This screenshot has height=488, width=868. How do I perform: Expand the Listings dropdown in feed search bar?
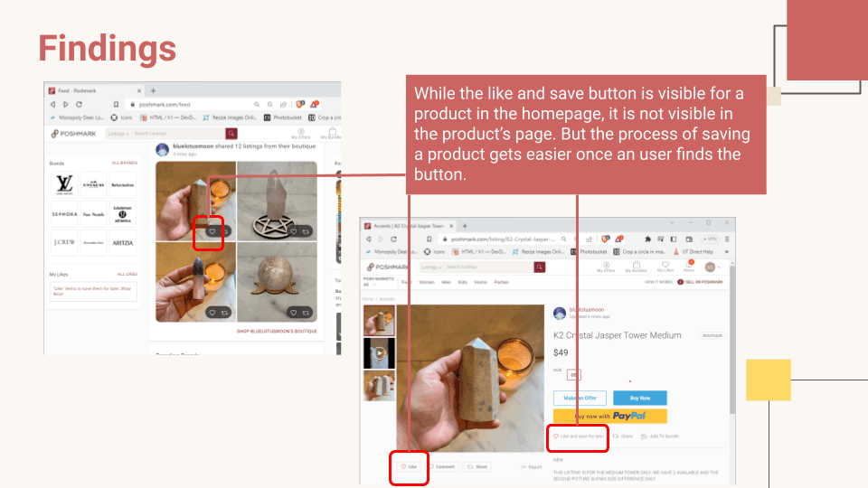click(x=118, y=134)
